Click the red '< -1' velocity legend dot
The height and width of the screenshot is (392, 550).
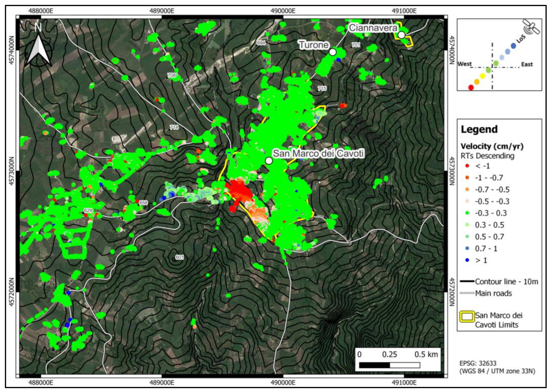[467, 166]
